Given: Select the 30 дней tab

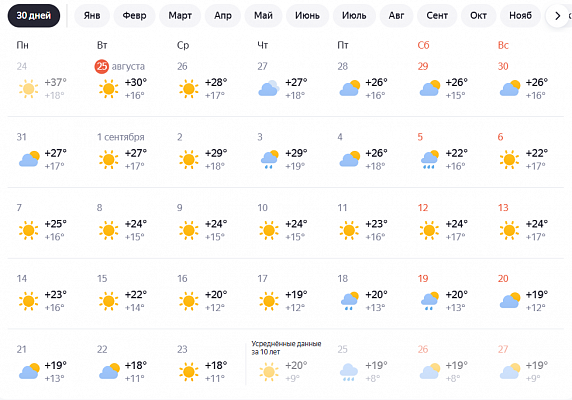Looking at the screenshot, I should (x=34, y=16).
